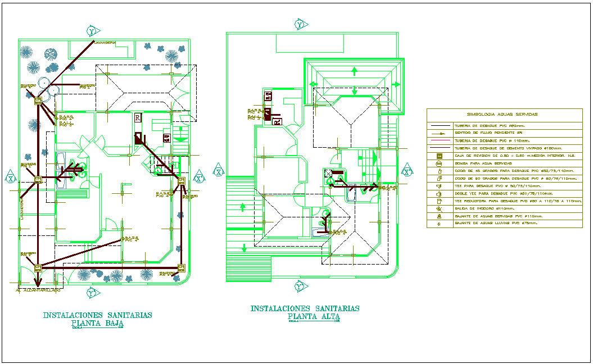Select the caja de revision symbol in the legend
The image size is (593, 364).
[439, 156]
